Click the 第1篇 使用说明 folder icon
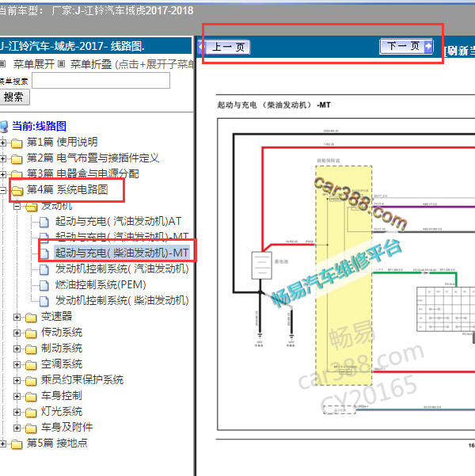The image size is (475, 476). tap(17, 143)
